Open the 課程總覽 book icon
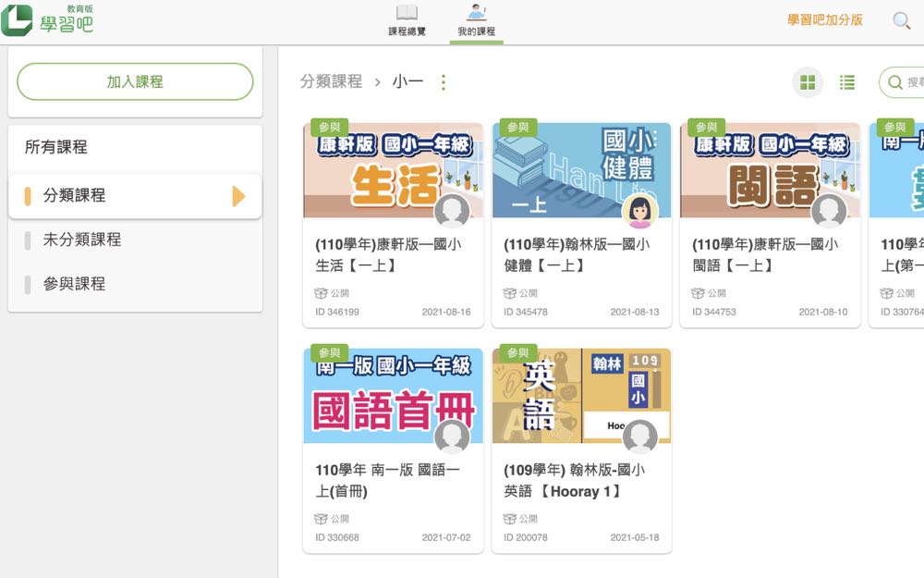This screenshot has width=924, height=578. point(407,13)
